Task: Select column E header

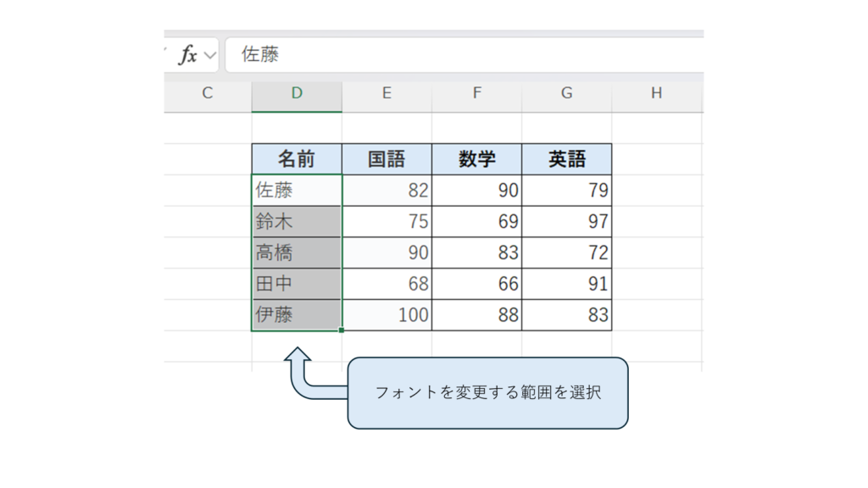Action: click(387, 94)
